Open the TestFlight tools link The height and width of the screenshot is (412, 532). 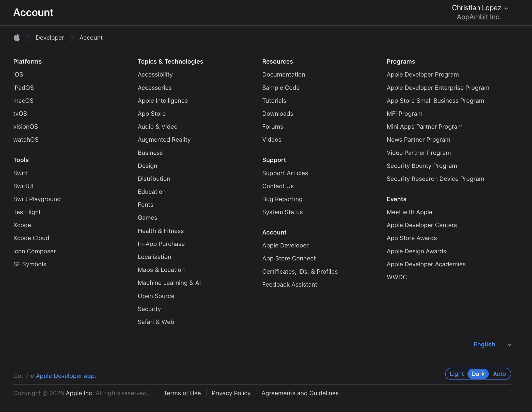click(x=27, y=212)
